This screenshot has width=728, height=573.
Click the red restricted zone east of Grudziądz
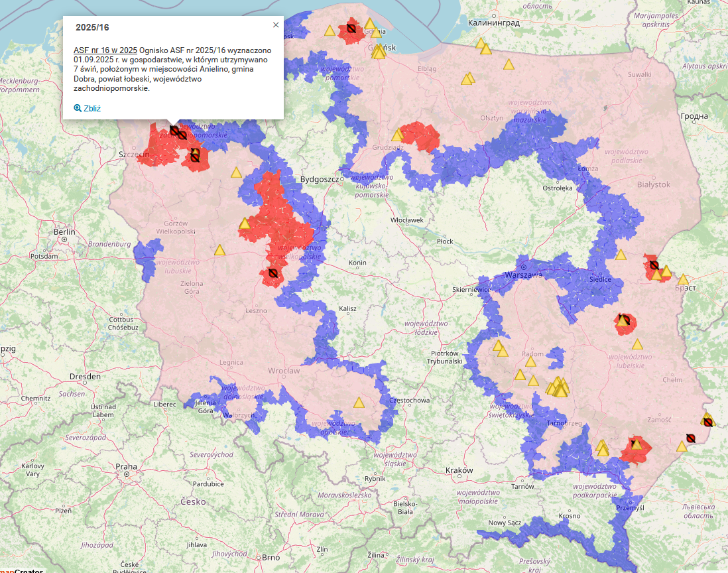422,135
